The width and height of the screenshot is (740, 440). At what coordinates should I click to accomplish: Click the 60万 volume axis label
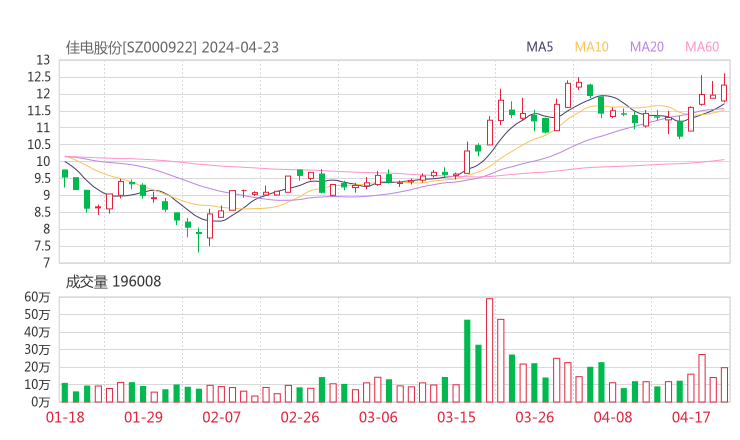[37, 297]
